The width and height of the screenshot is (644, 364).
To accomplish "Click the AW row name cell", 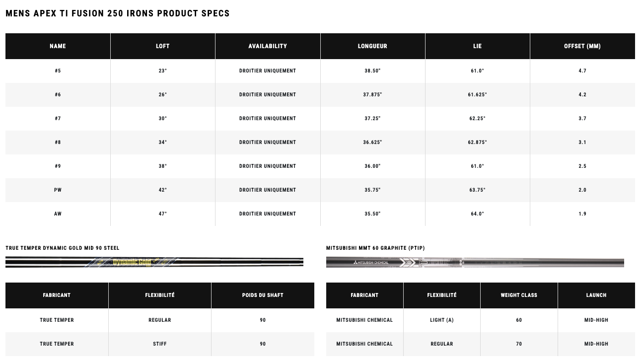I will point(58,214).
